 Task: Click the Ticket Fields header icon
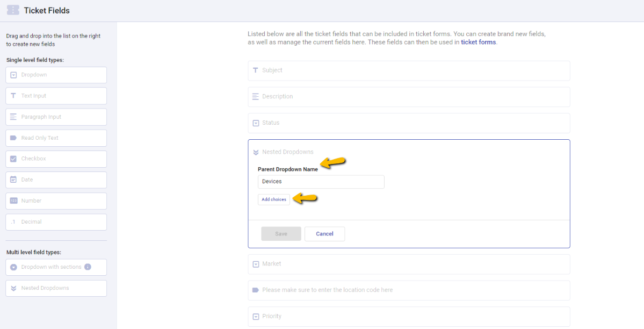coord(13,10)
